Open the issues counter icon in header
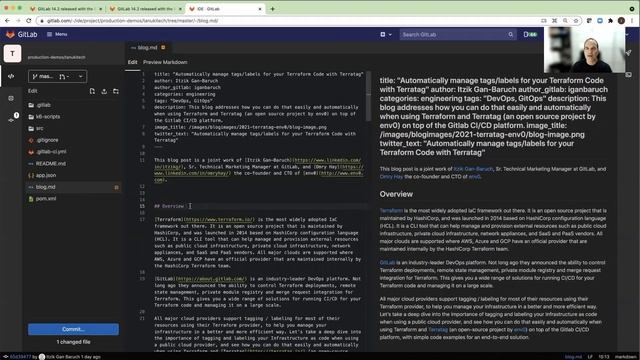640x360 pixels. (530, 35)
